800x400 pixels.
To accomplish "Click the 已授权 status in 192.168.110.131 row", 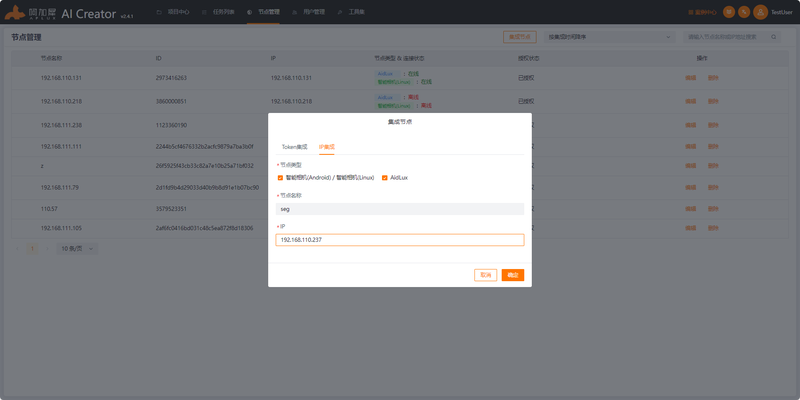I will point(526,78).
